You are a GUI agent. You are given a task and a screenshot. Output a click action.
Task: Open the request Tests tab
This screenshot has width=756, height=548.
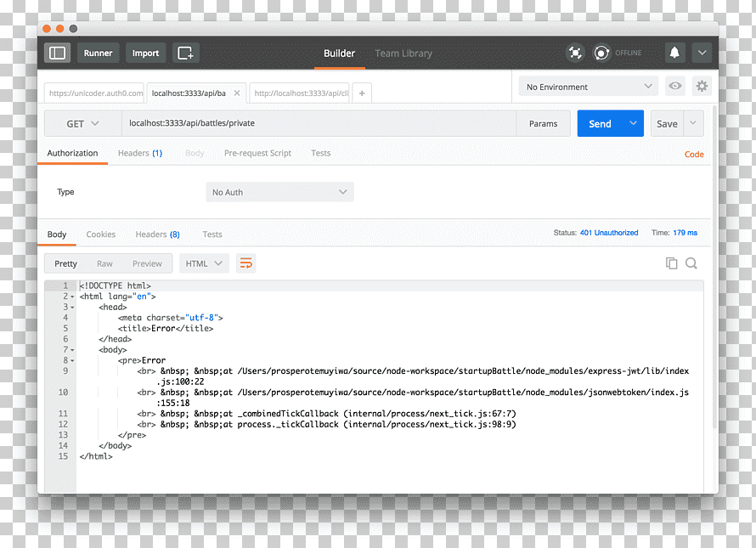coord(320,153)
